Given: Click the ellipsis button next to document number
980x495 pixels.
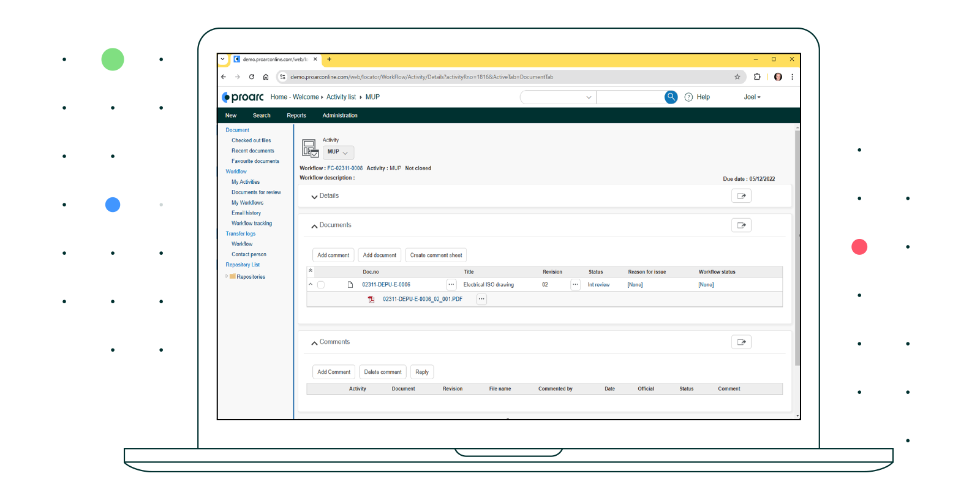Looking at the screenshot, I should [x=451, y=284].
